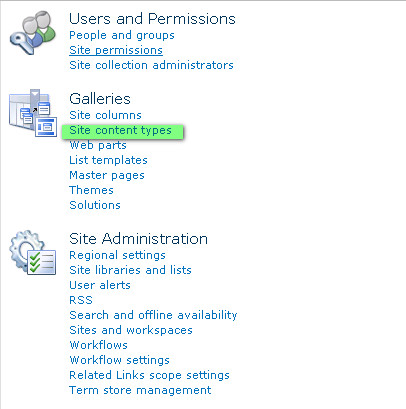Click the Galleries heading
This screenshot has width=406, height=409.
point(100,99)
